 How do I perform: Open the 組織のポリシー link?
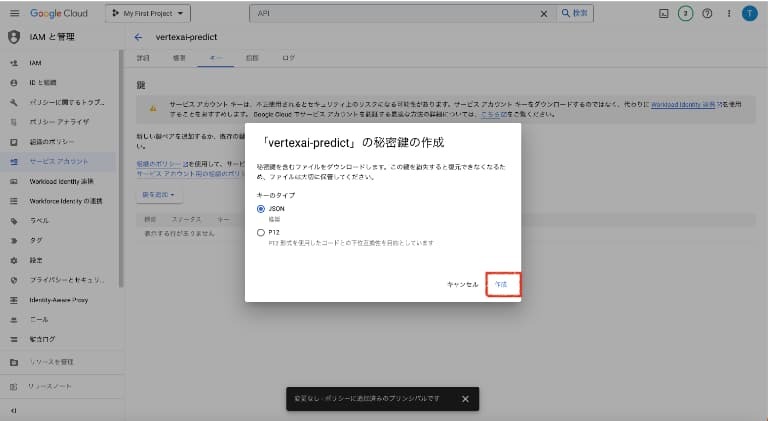click(x=159, y=164)
